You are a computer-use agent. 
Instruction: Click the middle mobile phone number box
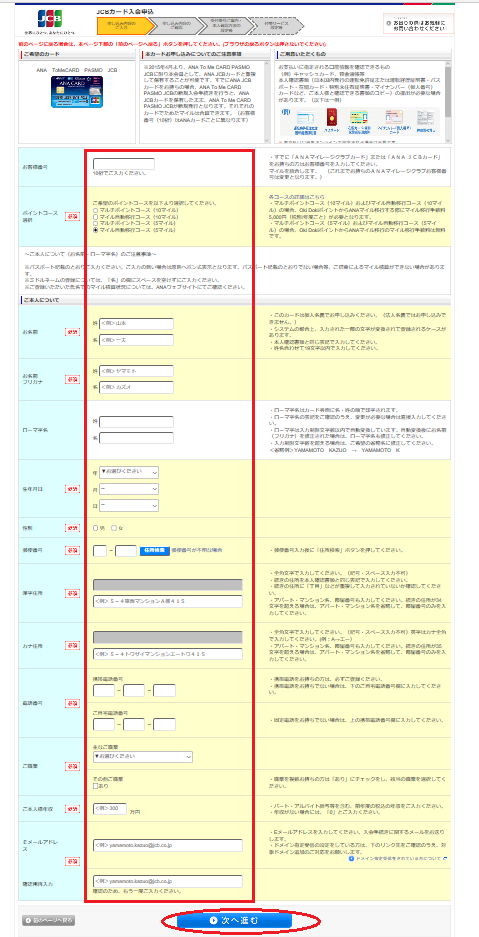[134, 691]
